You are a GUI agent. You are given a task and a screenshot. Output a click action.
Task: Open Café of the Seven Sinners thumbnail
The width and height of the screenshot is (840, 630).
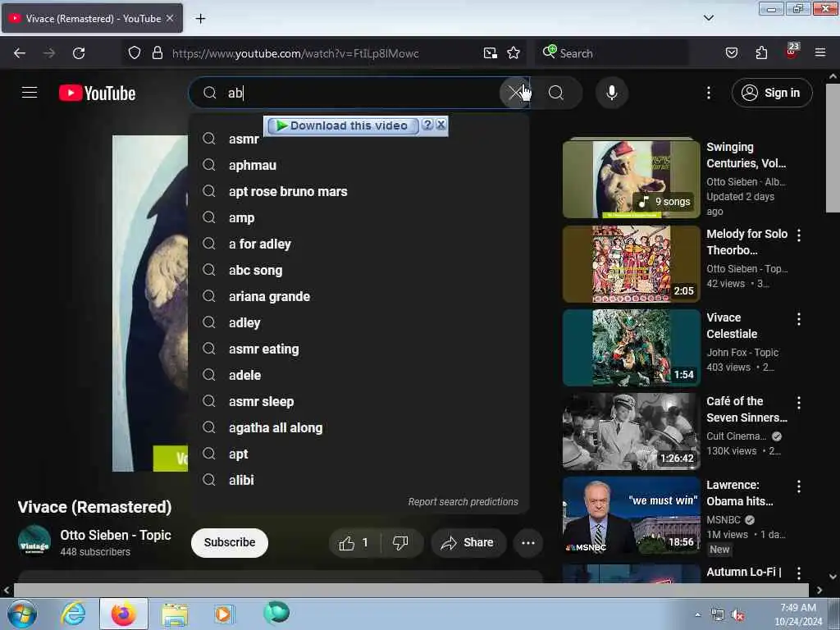[x=631, y=431]
